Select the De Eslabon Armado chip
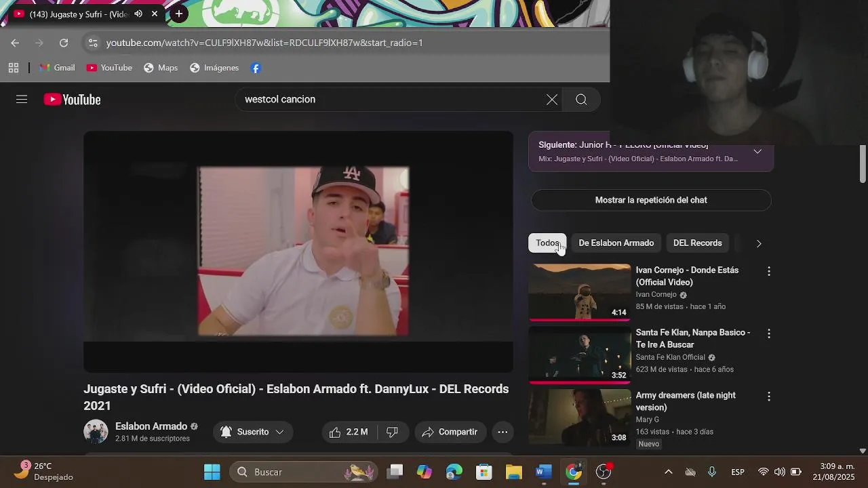This screenshot has width=868, height=488. (x=616, y=243)
